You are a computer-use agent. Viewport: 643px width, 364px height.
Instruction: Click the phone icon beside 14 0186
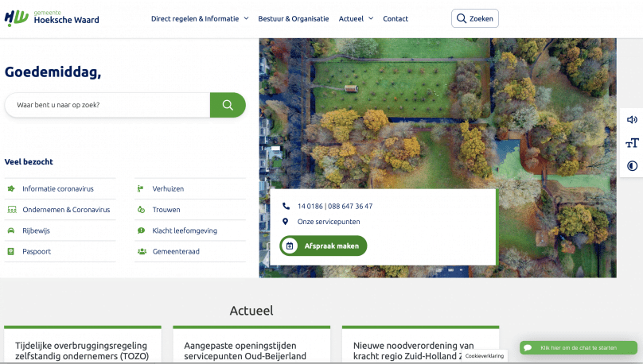[286, 206]
